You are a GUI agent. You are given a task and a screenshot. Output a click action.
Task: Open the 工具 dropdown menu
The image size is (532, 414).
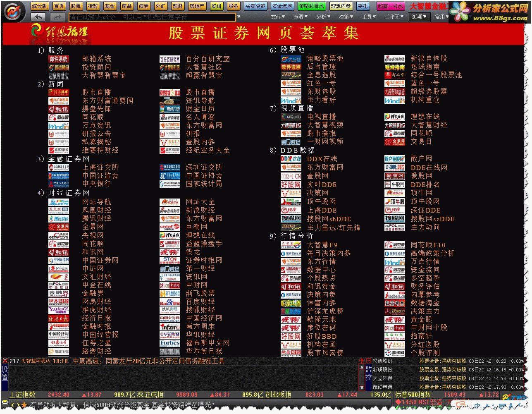tap(369, 17)
